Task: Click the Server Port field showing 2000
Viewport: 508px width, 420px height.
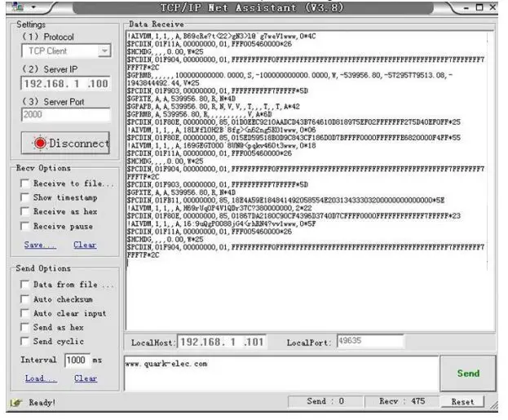Action: [x=66, y=114]
